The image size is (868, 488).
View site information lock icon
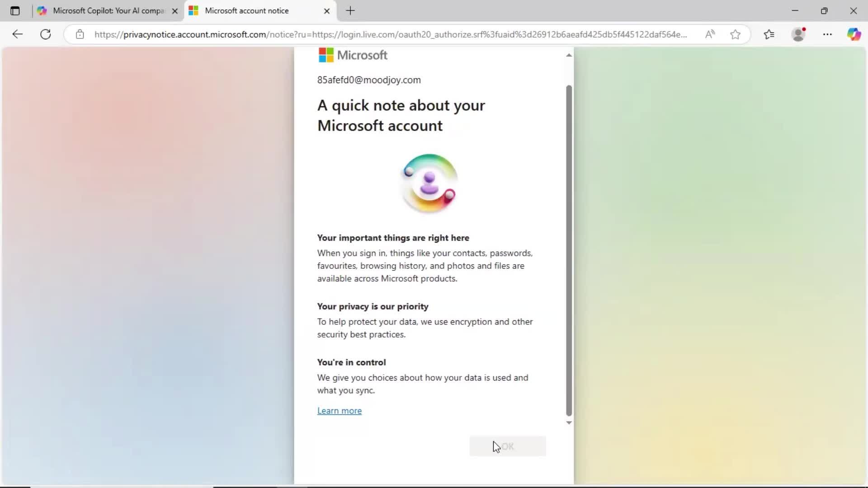pyautogui.click(x=80, y=34)
